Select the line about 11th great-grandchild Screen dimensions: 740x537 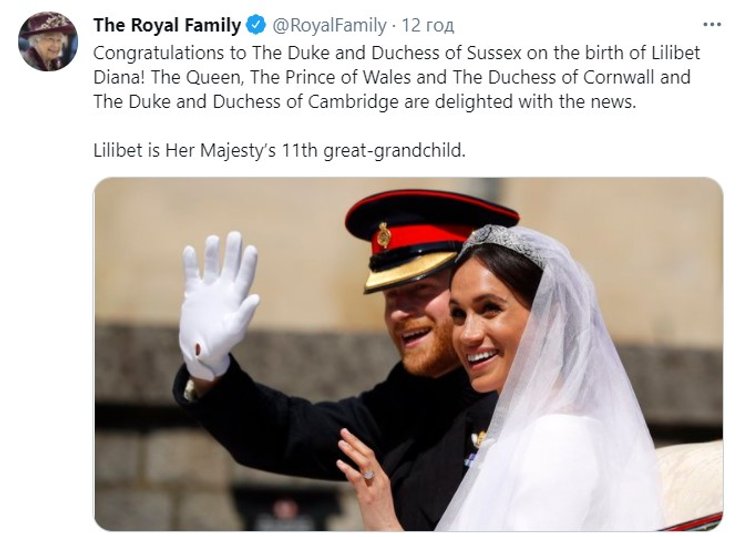(280, 152)
